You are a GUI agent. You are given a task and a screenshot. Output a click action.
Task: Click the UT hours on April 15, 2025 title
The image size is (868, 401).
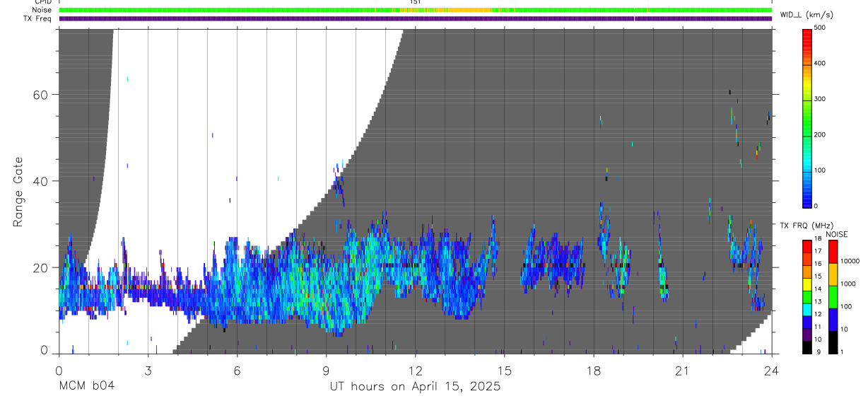416,386
